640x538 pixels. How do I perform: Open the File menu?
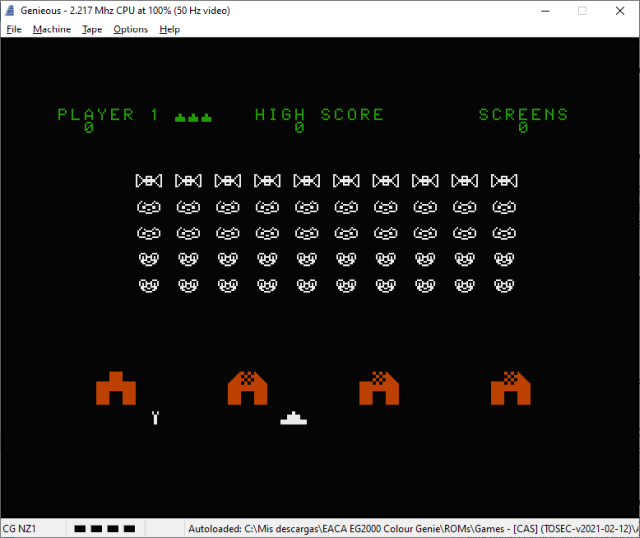point(14,29)
